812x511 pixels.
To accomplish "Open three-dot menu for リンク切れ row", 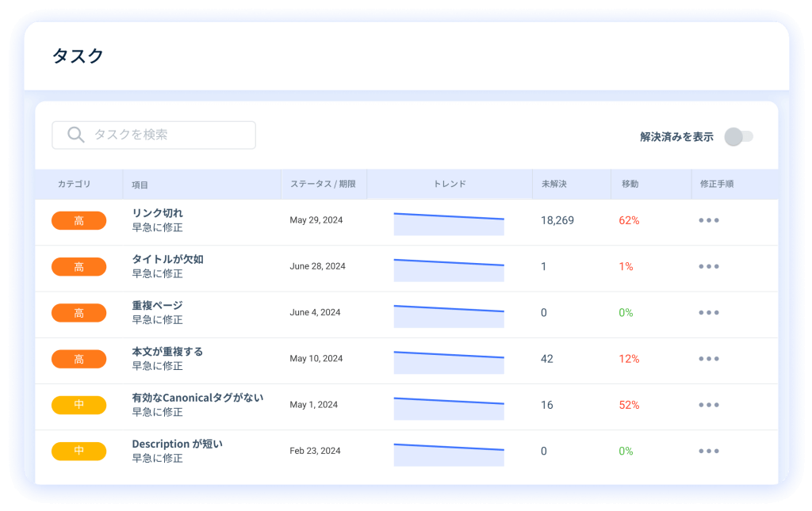I will pyautogui.click(x=709, y=220).
